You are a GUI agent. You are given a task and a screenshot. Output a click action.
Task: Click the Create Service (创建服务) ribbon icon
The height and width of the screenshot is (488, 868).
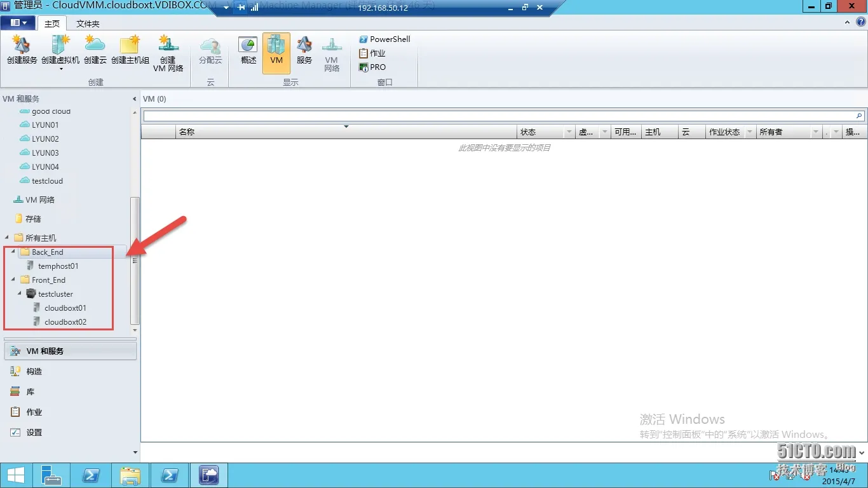pos(22,50)
